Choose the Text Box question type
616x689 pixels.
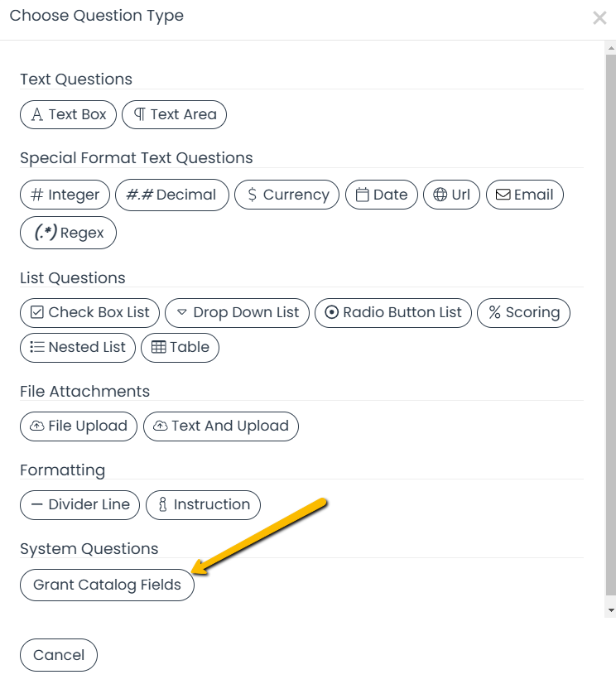[69, 114]
